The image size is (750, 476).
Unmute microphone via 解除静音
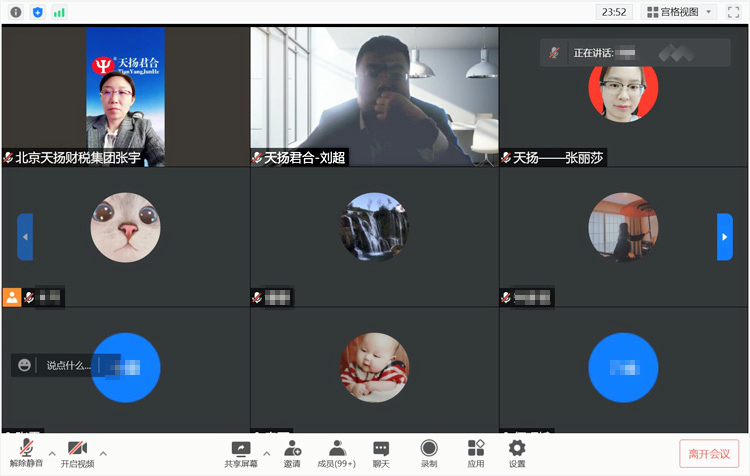pyautogui.click(x=24, y=453)
